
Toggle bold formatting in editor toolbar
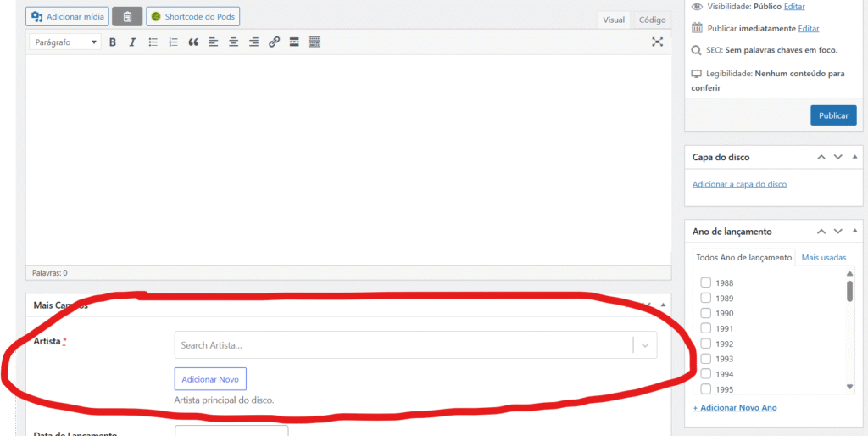pyautogui.click(x=112, y=42)
